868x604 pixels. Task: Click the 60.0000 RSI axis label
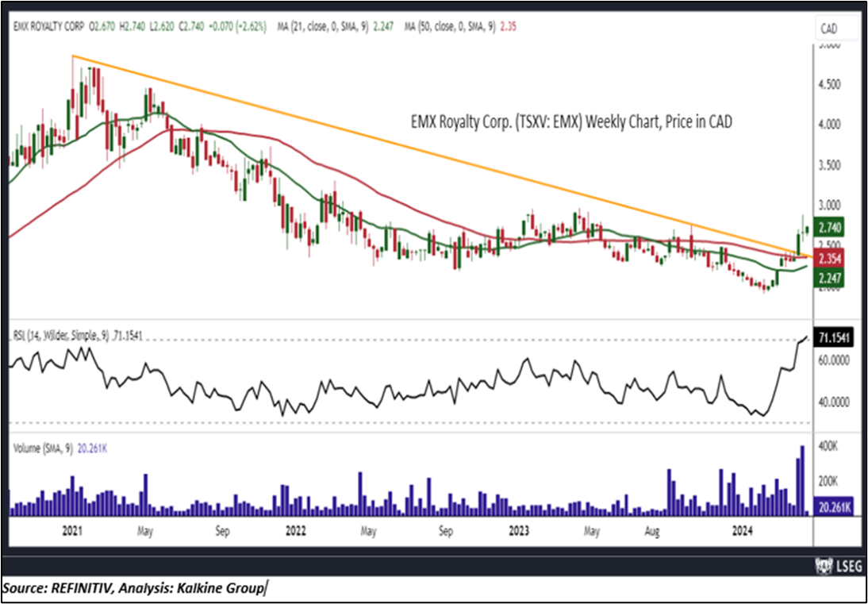(832, 361)
